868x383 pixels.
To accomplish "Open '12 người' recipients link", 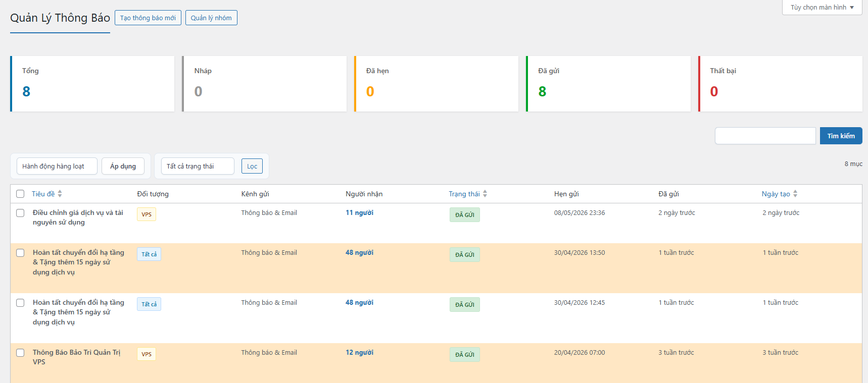I will tap(359, 353).
